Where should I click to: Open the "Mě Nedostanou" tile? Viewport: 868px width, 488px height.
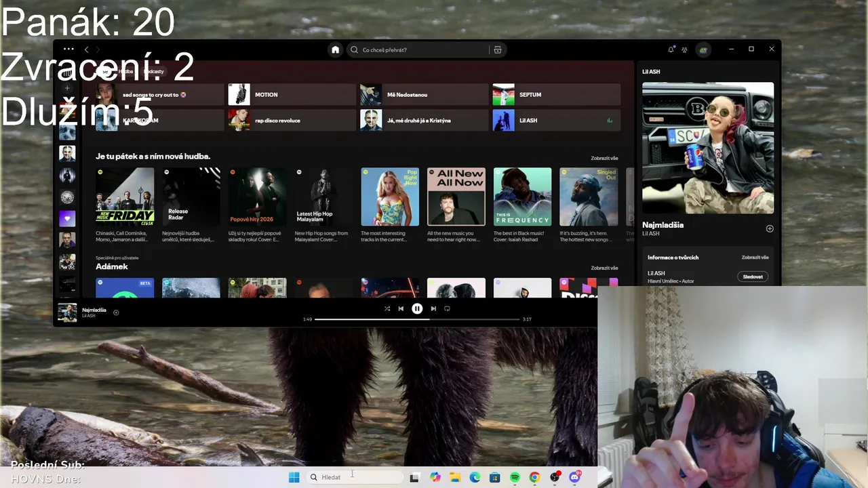tap(424, 95)
